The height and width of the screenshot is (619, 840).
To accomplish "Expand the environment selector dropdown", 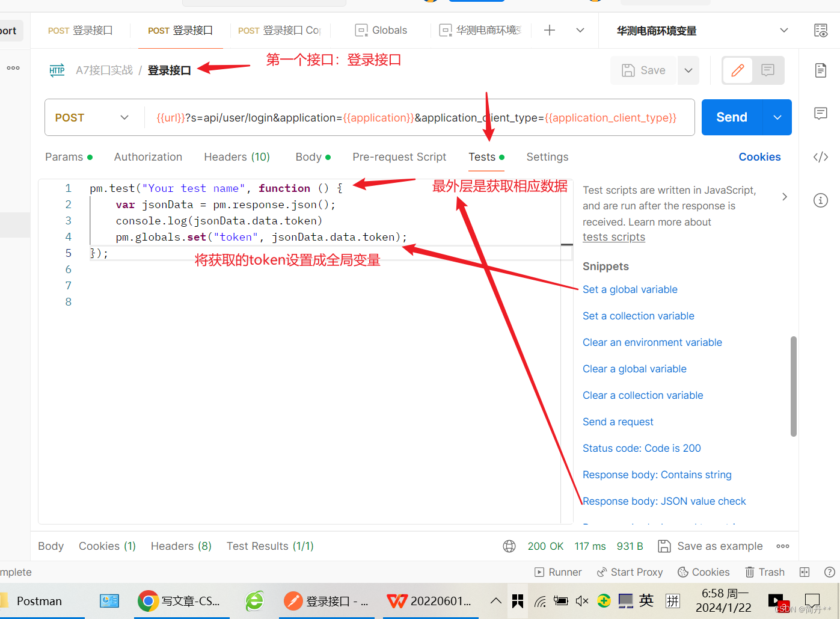I will coord(784,30).
